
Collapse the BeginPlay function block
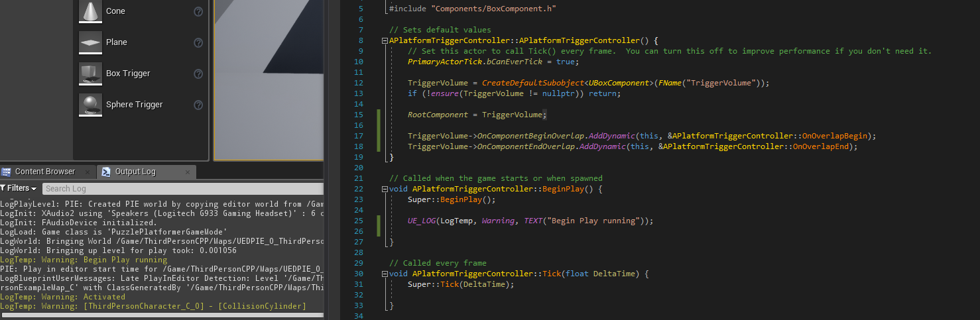click(x=385, y=189)
